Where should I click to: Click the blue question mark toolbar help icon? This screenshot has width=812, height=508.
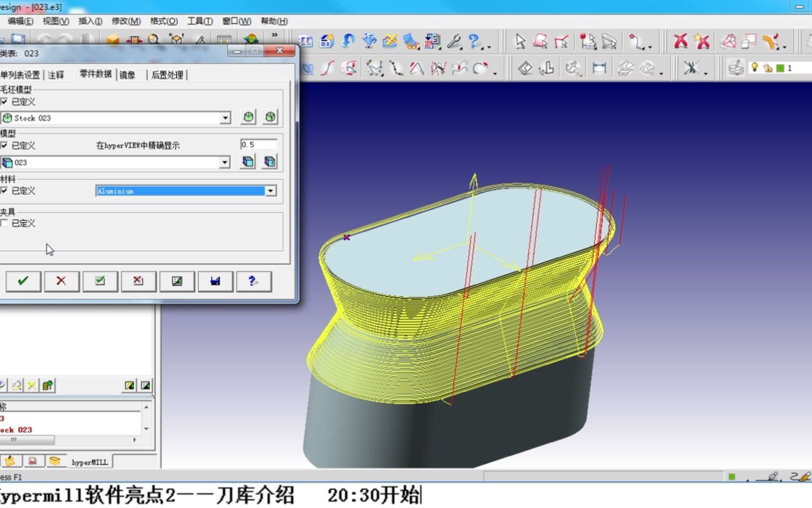tap(476, 41)
